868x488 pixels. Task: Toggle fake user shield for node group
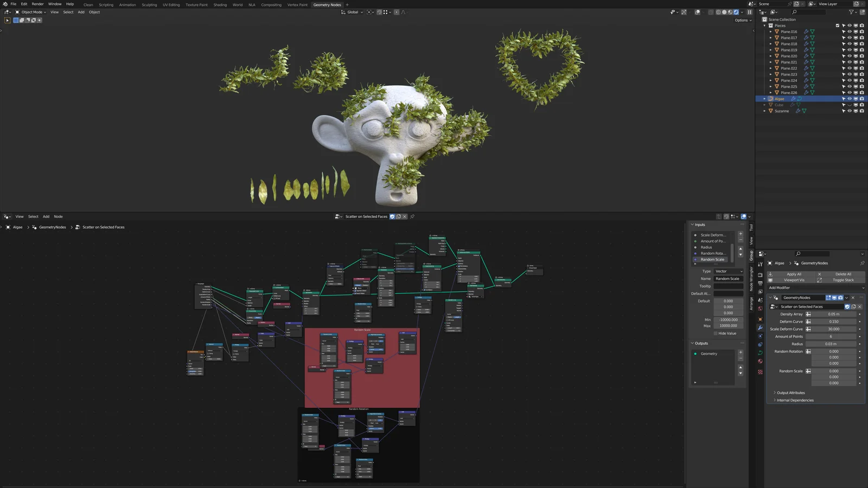tap(392, 216)
